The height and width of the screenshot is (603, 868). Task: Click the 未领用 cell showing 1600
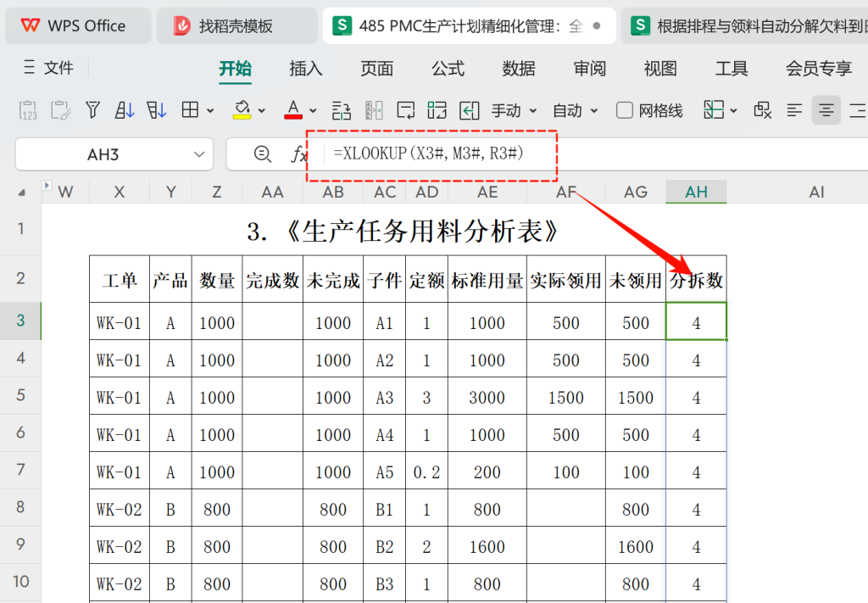(635, 546)
